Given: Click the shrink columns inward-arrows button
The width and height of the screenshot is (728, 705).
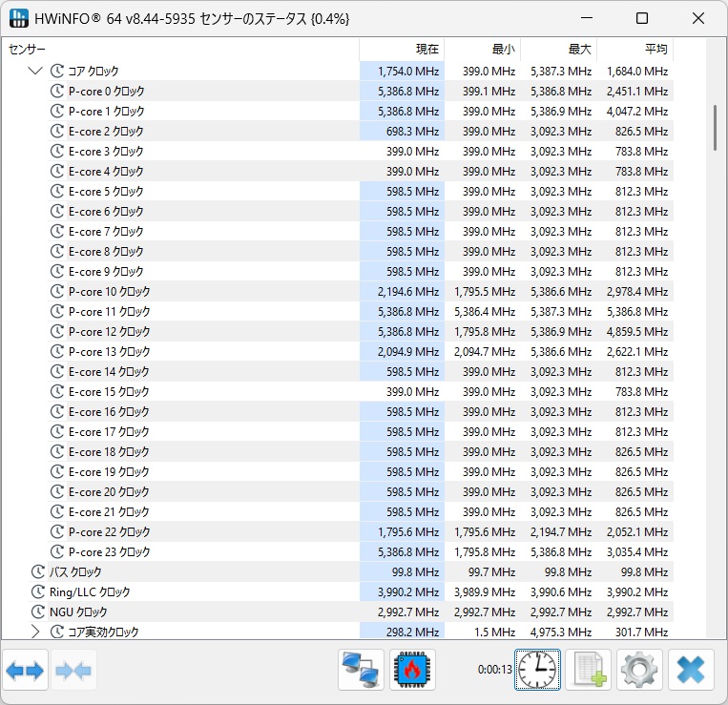Looking at the screenshot, I should click(73, 670).
